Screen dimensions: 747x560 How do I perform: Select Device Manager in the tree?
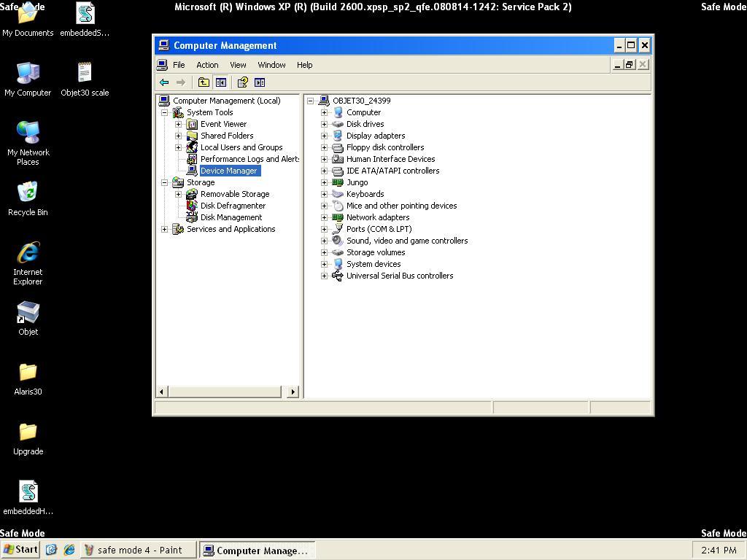coord(228,171)
